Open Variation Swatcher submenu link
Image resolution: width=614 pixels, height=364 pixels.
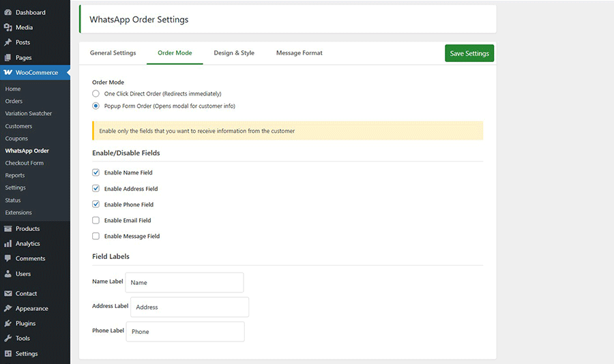[x=28, y=114]
